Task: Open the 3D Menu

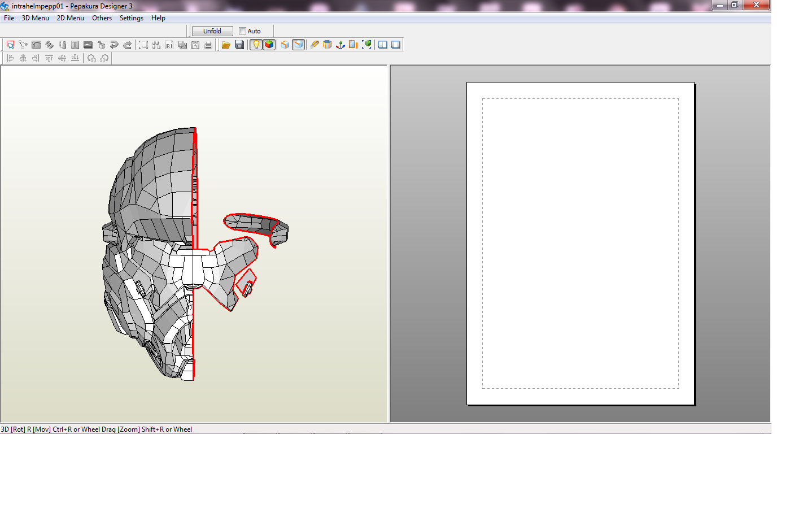Action: pyautogui.click(x=35, y=18)
